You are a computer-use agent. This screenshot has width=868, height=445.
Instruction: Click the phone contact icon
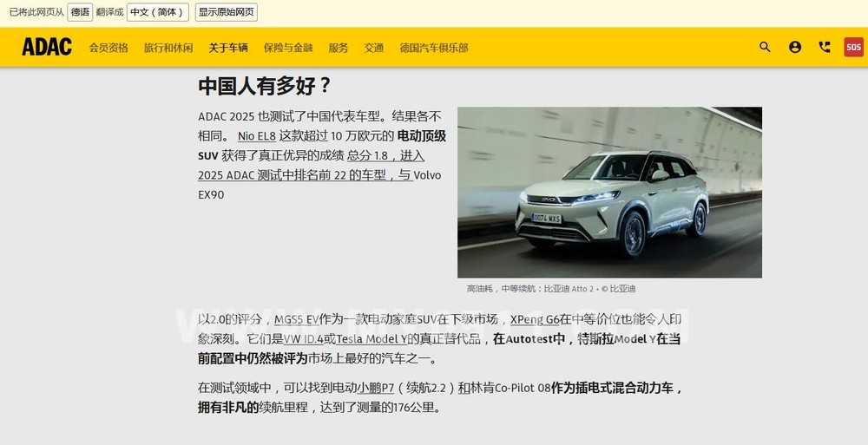point(825,47)
